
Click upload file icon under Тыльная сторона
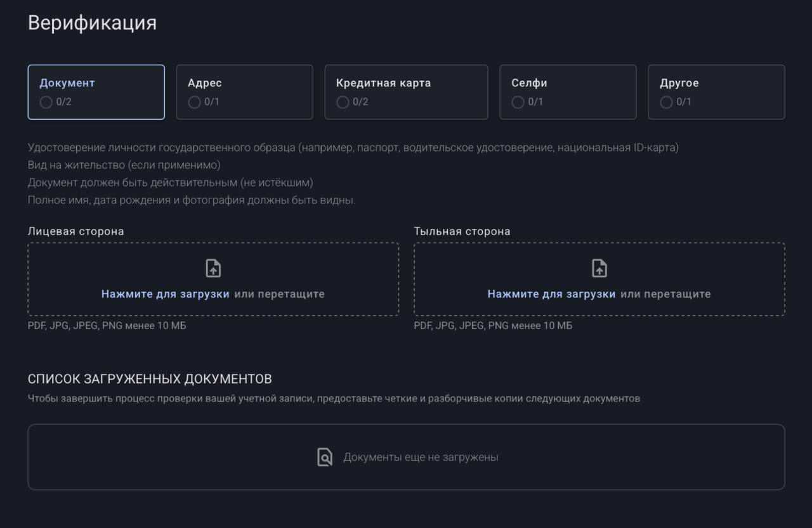tap(599, 269)
